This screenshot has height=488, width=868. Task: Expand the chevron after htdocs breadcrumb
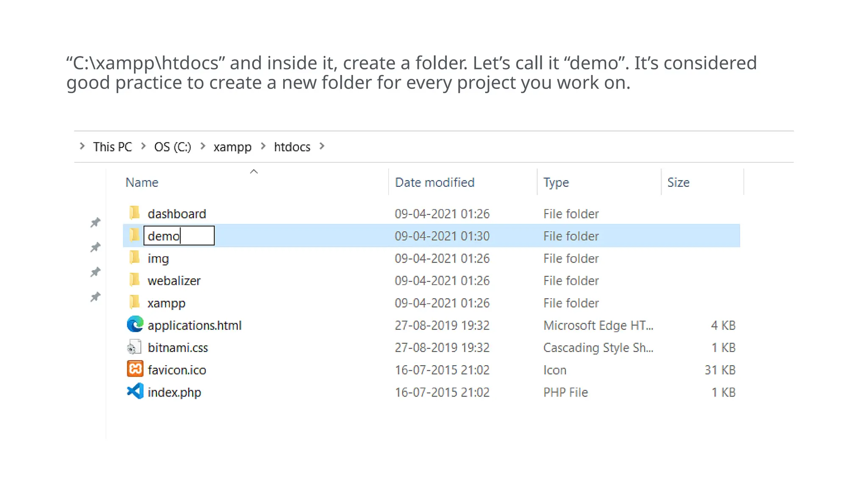point(322,146)
